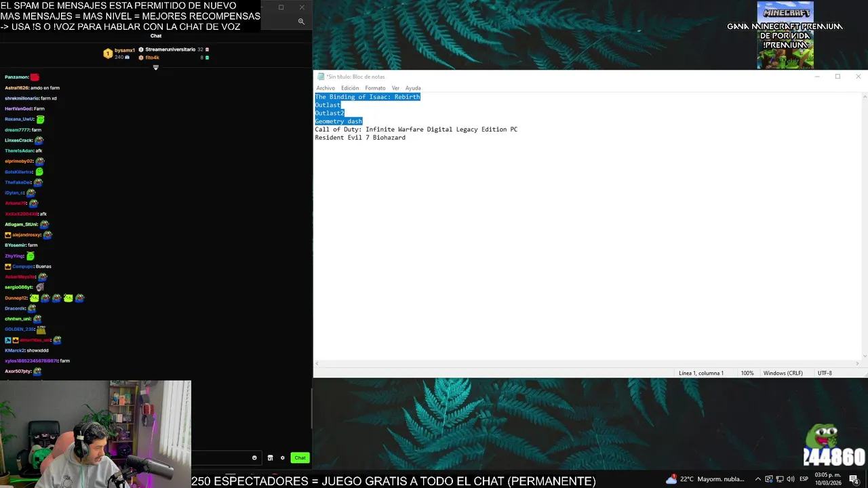Open chat settings gear icon
The image size is (868, 488).
(283, 457)
